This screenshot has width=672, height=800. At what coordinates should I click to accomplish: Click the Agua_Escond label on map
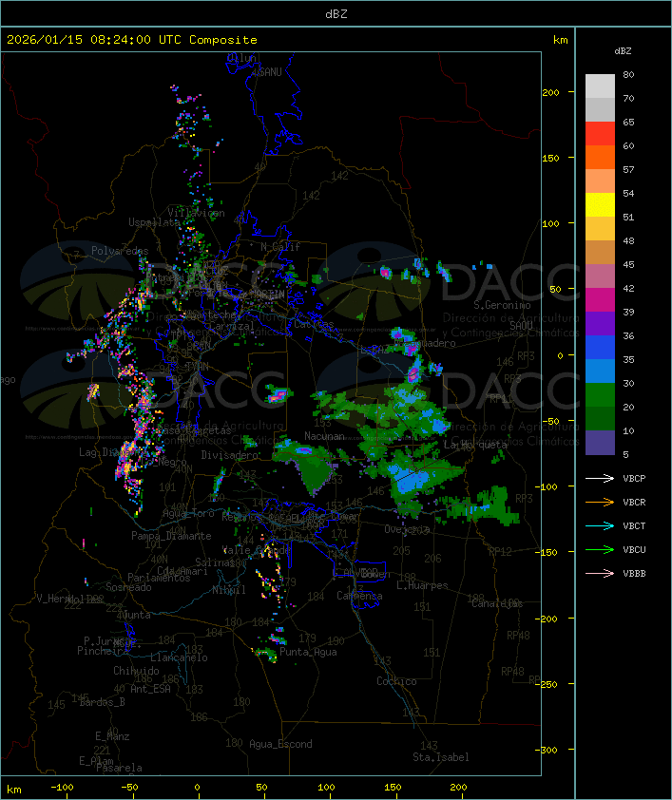[280, 744]
